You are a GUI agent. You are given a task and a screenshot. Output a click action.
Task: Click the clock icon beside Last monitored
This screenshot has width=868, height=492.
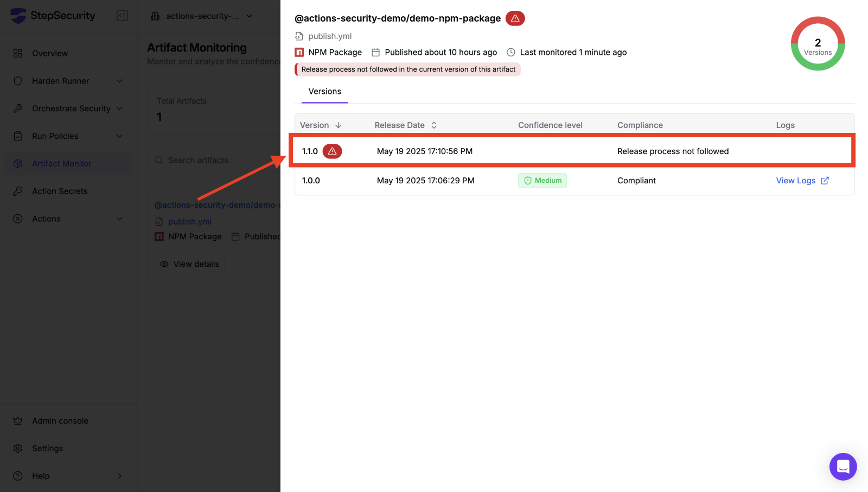[x=511, y=53]
